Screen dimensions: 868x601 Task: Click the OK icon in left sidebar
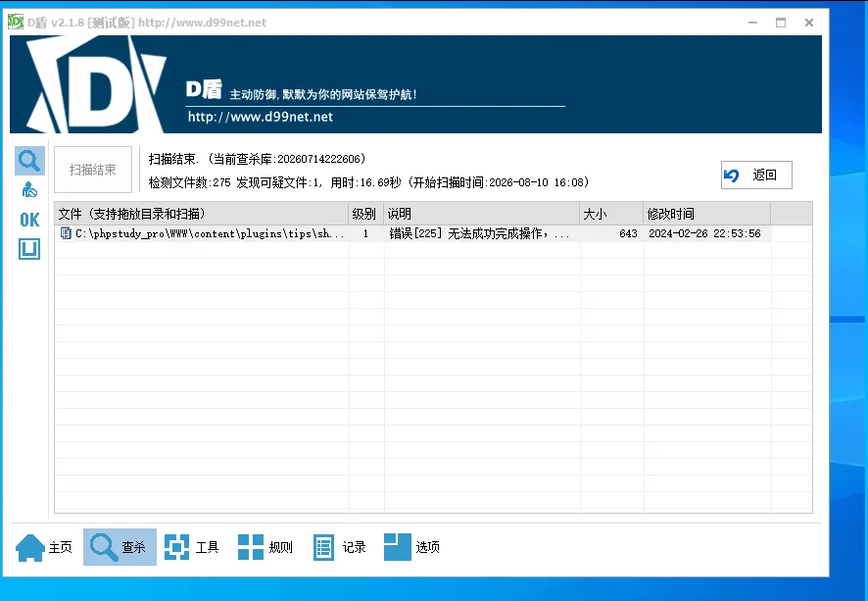29,220
